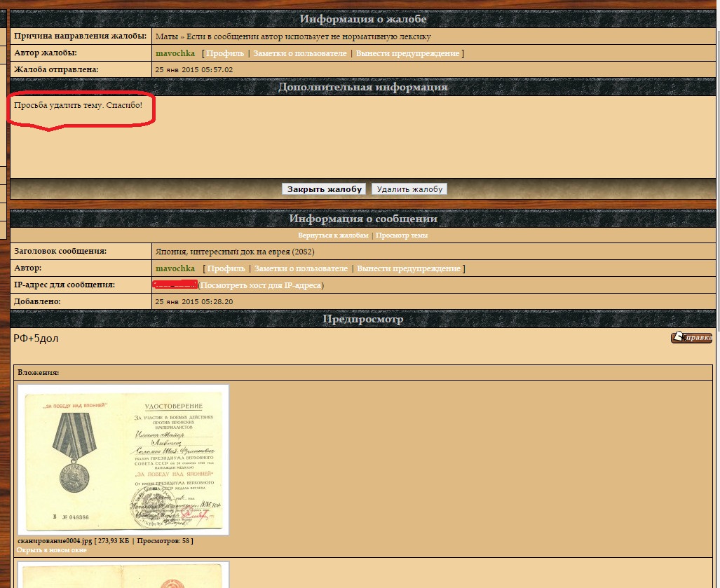Viewport: 720px width, 588px height.
Task: Click the сканирование0004.jpg file name
Action: [54, 541]
